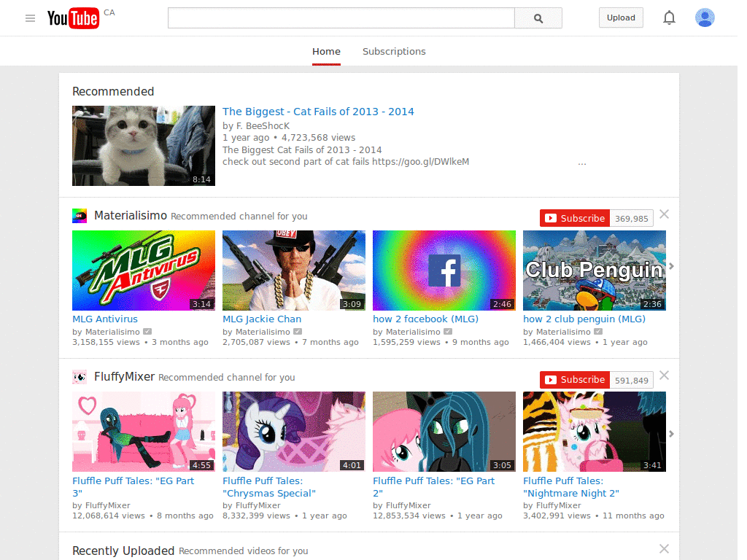Dismiss the Materialisimo channel recommendation
Image resolution: width=747 pixels, height=560 pixels.
[664, 214]
